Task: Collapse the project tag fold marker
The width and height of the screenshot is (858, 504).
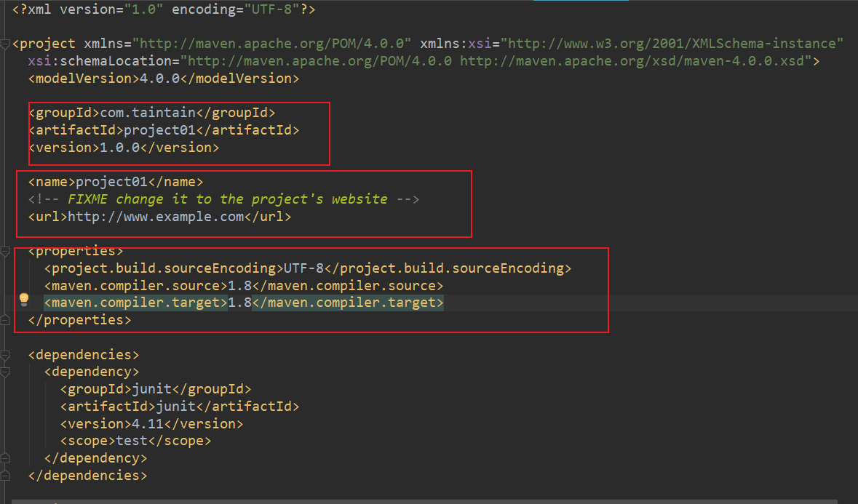Action: [x=5, y=44]
